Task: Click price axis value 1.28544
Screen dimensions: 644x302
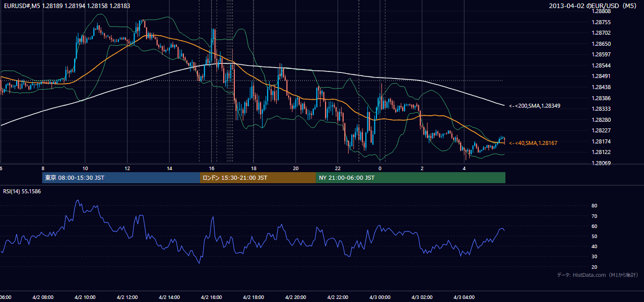Action: pos(602,65)
